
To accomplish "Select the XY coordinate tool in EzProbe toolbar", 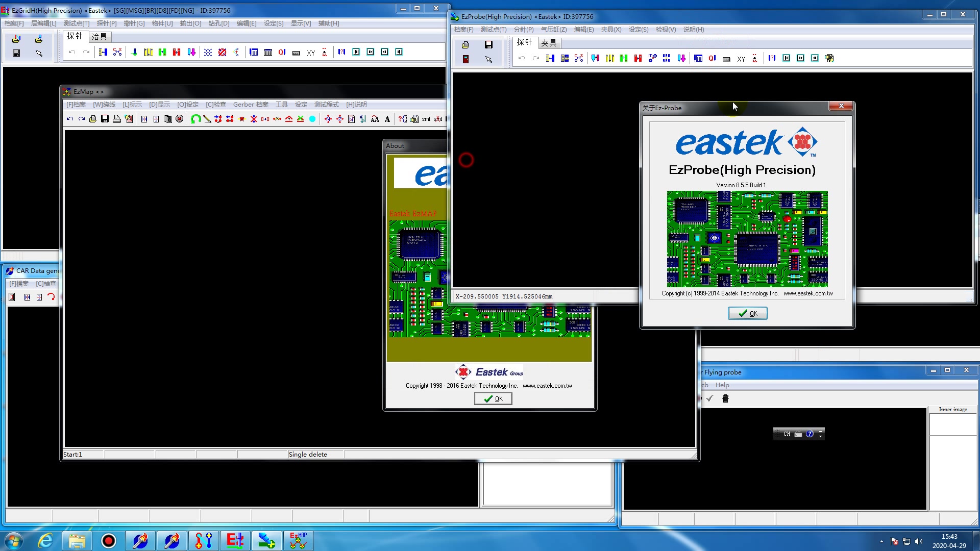I will (741, 59).
